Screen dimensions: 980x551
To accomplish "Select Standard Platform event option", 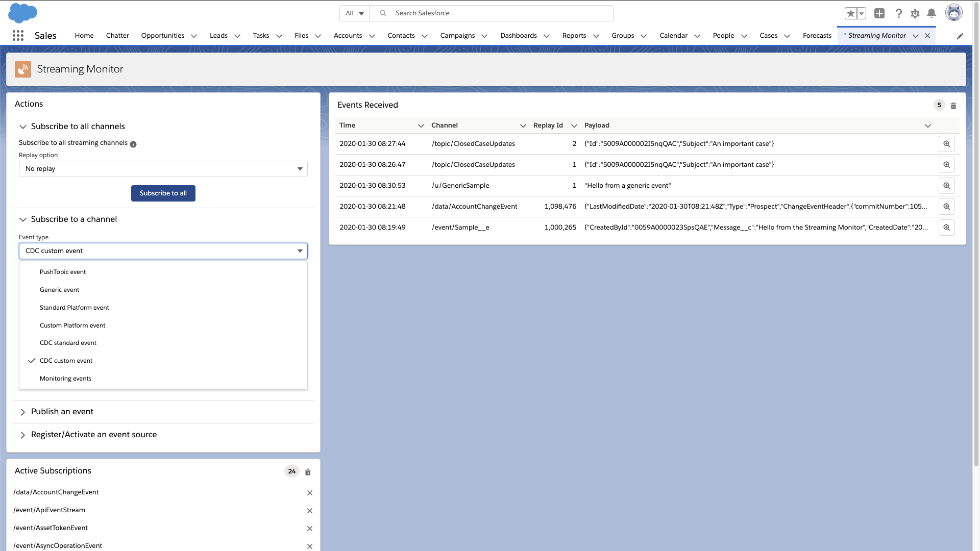I will coord(163,308).
